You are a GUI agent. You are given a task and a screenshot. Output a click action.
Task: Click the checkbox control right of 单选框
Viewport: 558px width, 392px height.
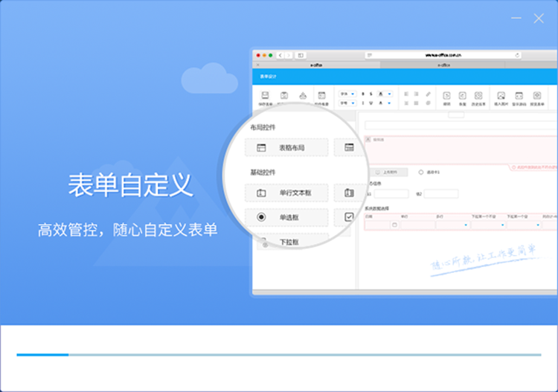(x=349, y=217)
